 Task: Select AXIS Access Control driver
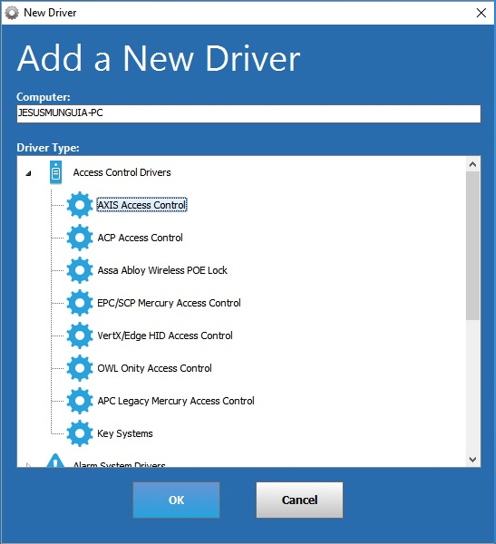[142, 205]
